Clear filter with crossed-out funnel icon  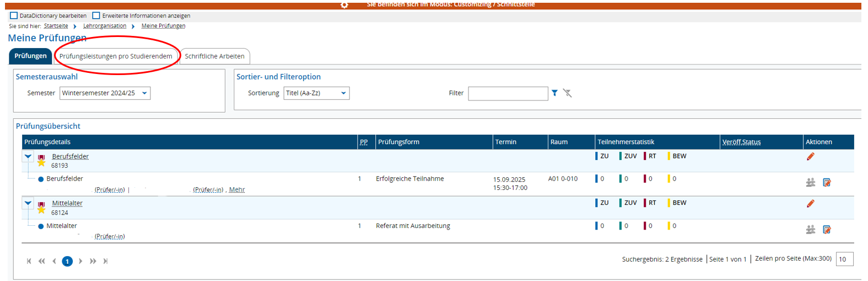(x=567, y=93)
